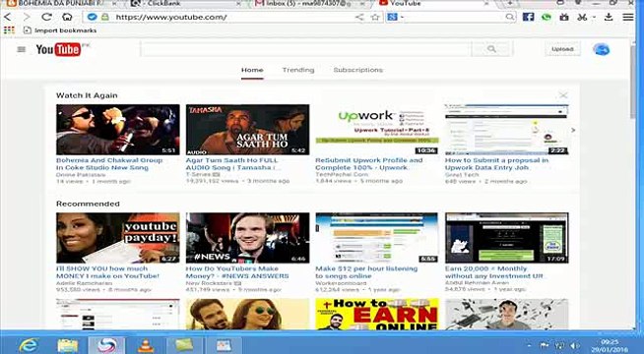Image resolution: width=644 pixels, height=354 pixels.
Task: Open the video grabber extension icon
Action: pyautogui.click(x=564, y=17)
